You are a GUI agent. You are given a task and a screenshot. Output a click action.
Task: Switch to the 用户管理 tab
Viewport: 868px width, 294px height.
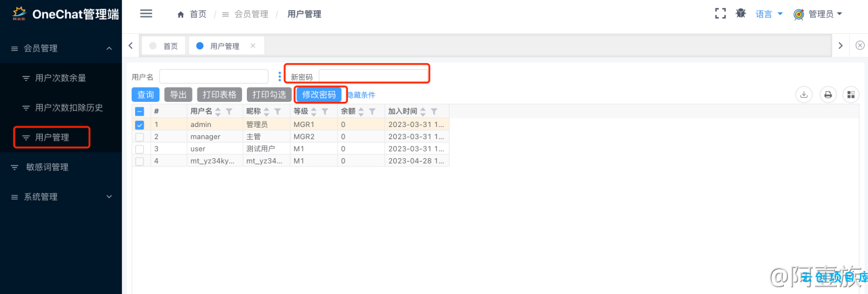(225, 46)
